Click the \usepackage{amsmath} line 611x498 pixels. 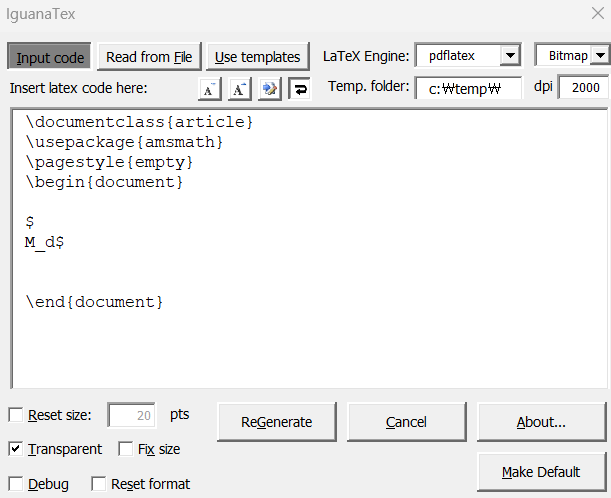124,142
